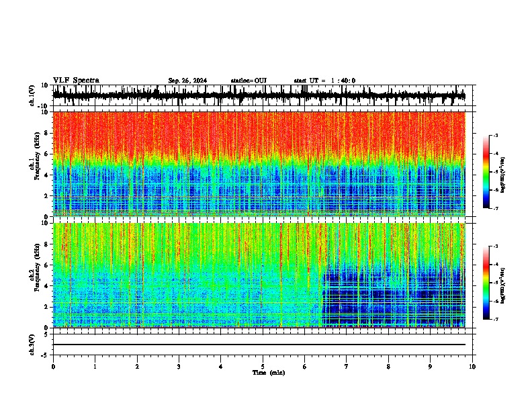Click the "-3" tick on ch.1 colorbar
532x411 pixels.
(x=496, y=135)
